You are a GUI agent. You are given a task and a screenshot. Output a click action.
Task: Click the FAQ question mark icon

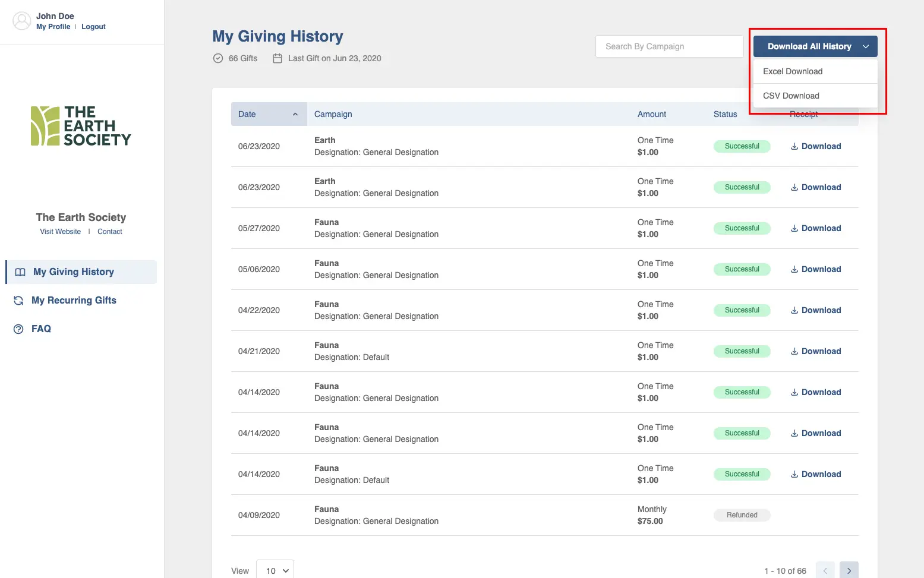click(x=18, y=329)
